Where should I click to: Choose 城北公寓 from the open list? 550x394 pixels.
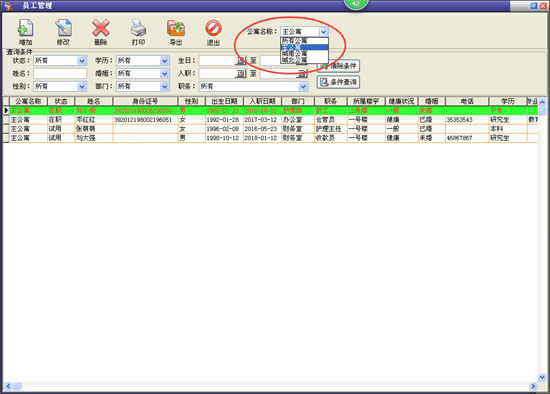[304, 60]
